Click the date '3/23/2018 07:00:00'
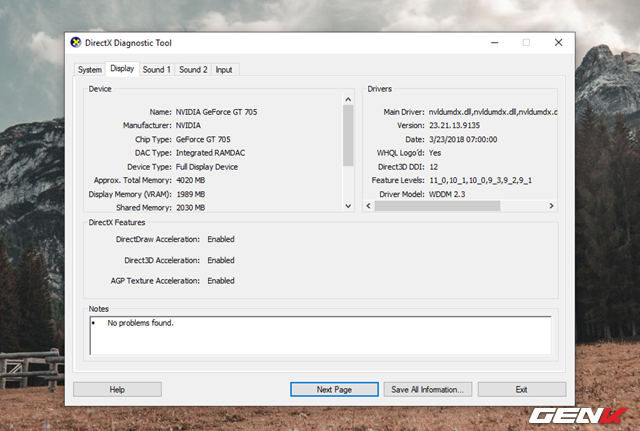This screenshot has height=431, width=640. [x=463, y=139]
